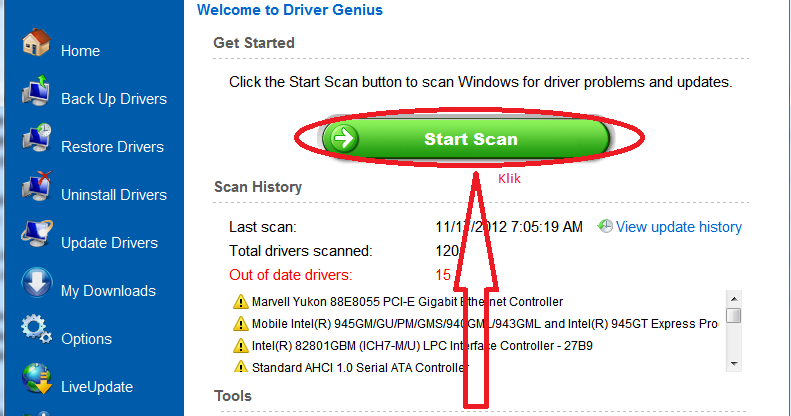Select Uninstall Drivers in the sidebar
The width and height of the screenshot is (791, 416).
pos(114,195)
